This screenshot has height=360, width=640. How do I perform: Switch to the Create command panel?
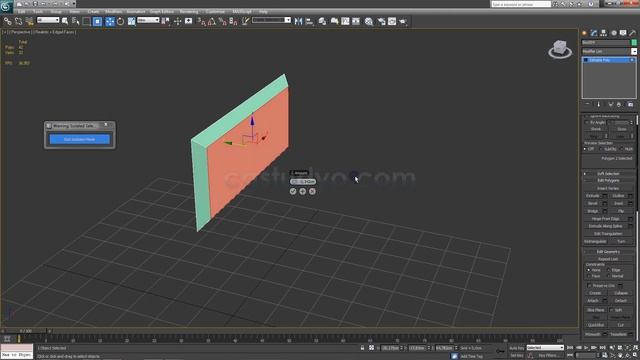(584, 33)
